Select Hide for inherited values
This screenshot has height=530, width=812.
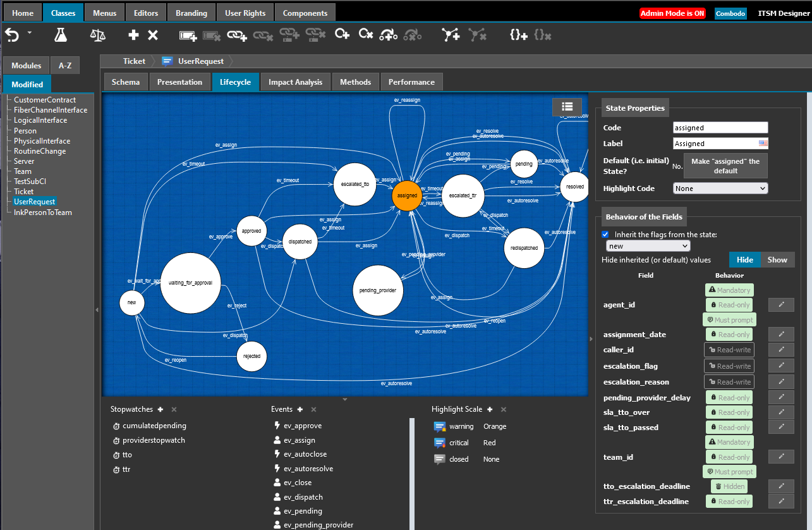tap(744, 260)
